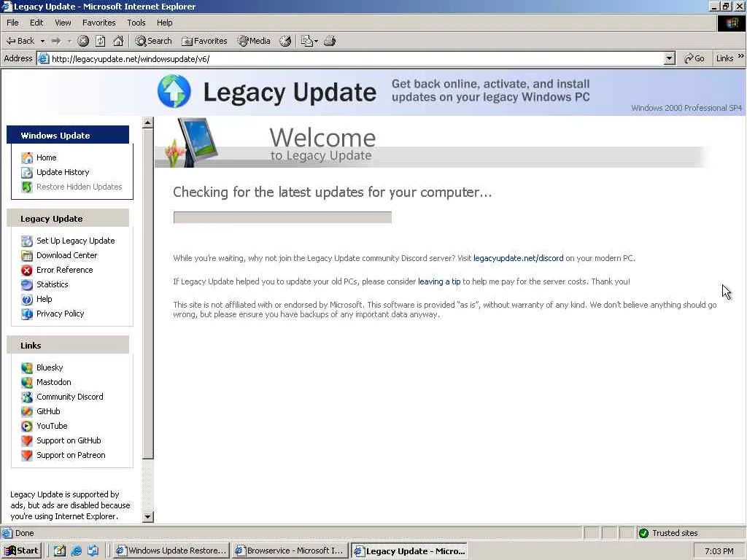747x560 pixels.
Task: Open the Search pane in the toolbar
Action: [x=153, y=41]
